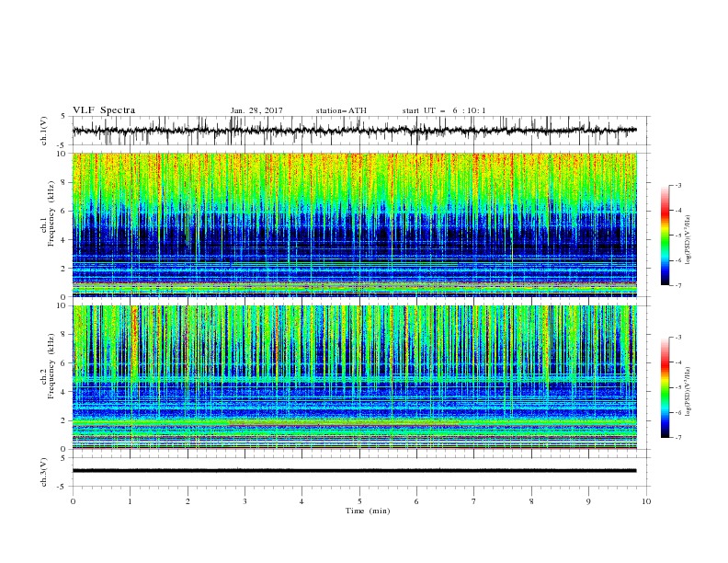Image resolution: width=728 pixels, height=563 pixels.
Task: Pick the lower PSD color bar
Action: [x=665, y=387]
